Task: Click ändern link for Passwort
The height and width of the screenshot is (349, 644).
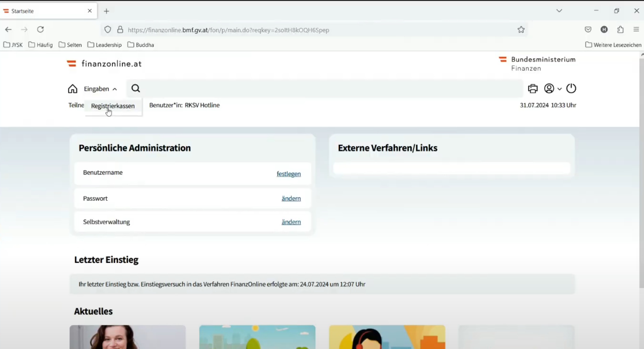Action: pos(291,198)
